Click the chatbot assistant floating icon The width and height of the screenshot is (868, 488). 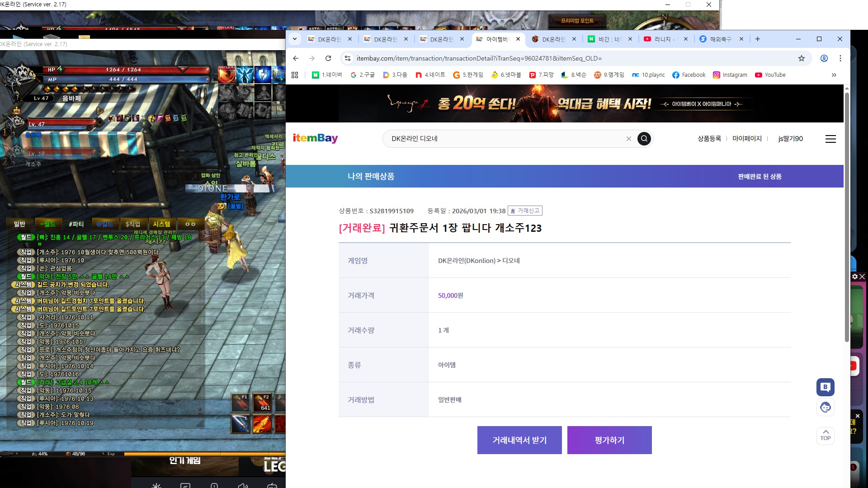pyautogui.click(x=825, y=408)
